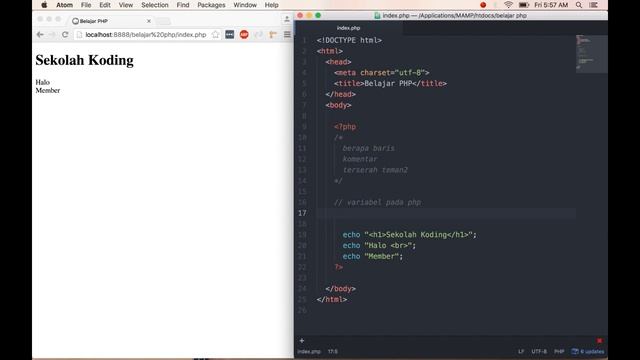Viewport: 640px width, 360px height.
Task: Click the Sekolah Koding page heading
Action: pyautogui.click(x=84, y=60)
